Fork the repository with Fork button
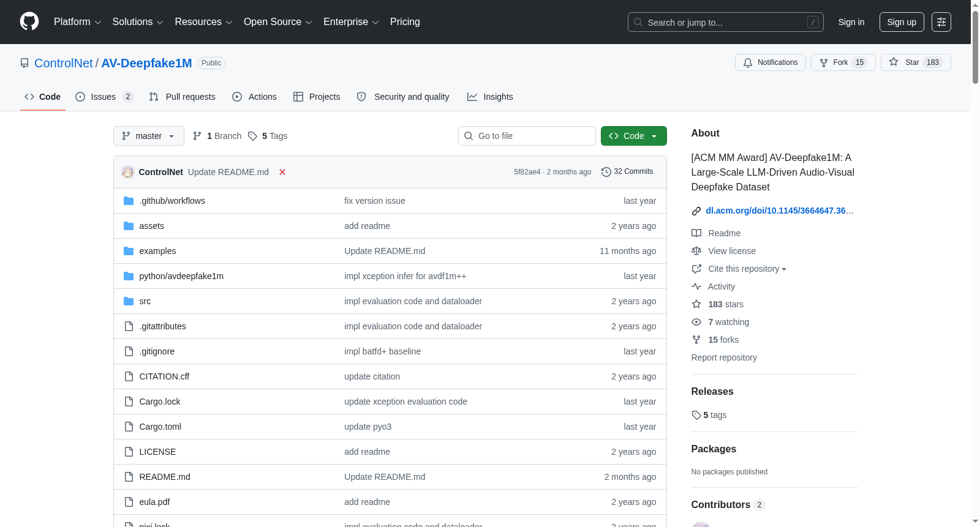Image resolution: width=980 pixels, height=527 pixels. click(843, 62)
